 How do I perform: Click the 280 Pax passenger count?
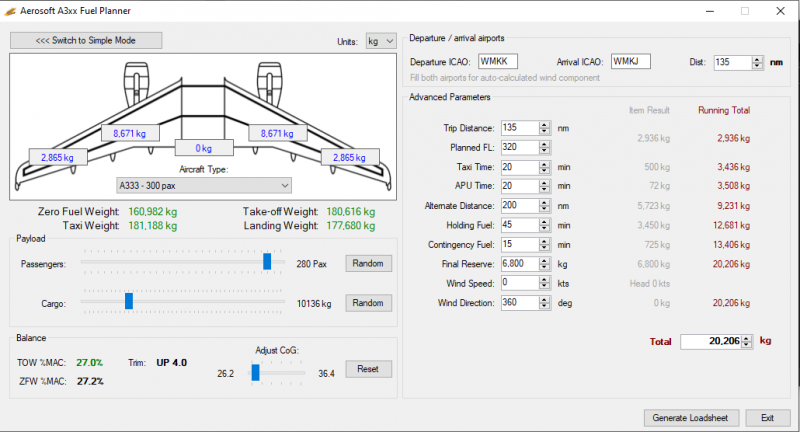(311, 264)
